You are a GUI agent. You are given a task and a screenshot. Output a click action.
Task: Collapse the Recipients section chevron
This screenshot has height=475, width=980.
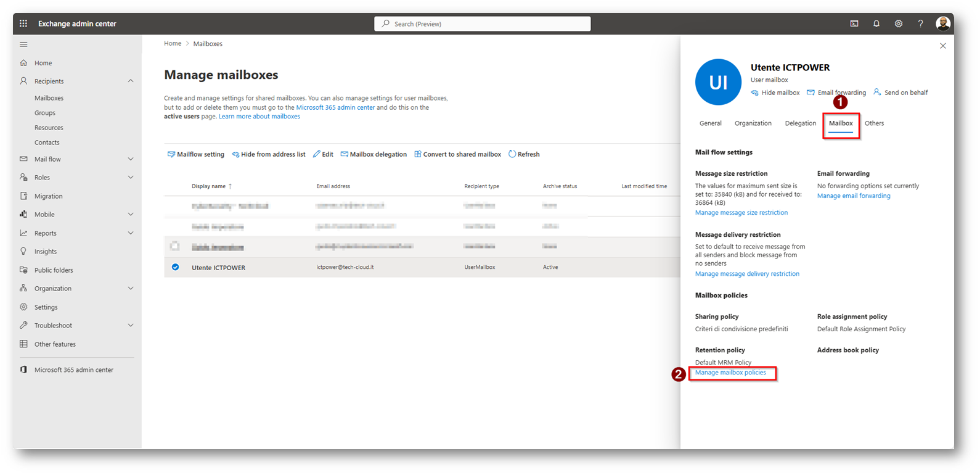point(131,81)
